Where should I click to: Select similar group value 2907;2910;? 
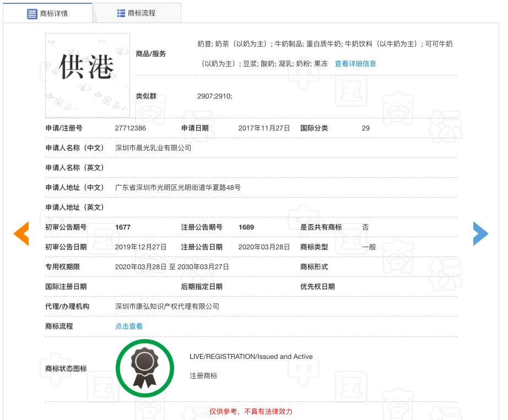[x=215, y=96]
